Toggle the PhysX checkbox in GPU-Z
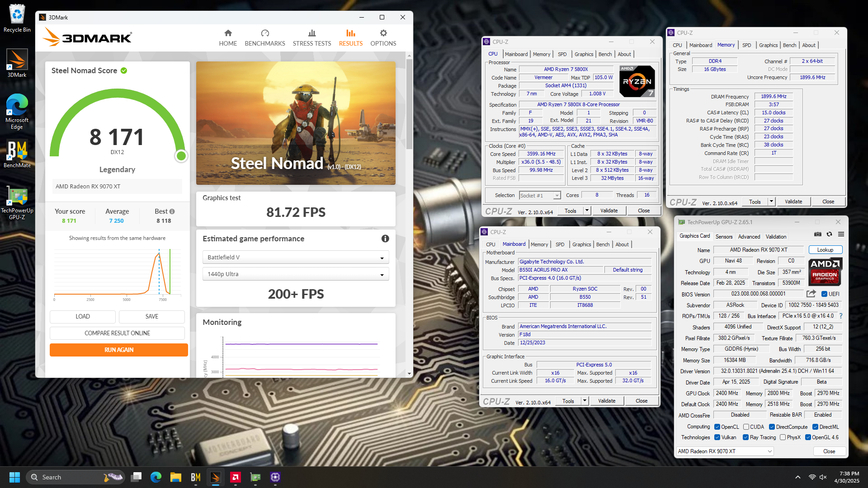 [783, 437]
